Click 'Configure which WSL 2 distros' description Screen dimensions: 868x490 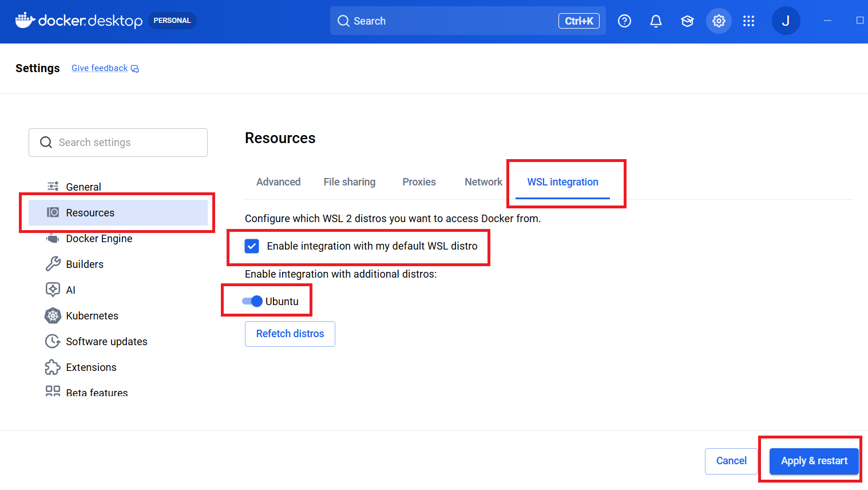pos(393,219)
